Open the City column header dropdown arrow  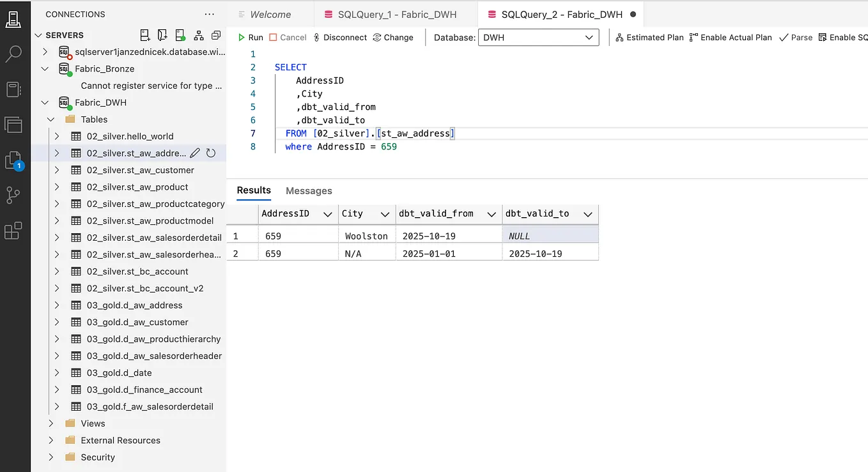tap(385, 214)
